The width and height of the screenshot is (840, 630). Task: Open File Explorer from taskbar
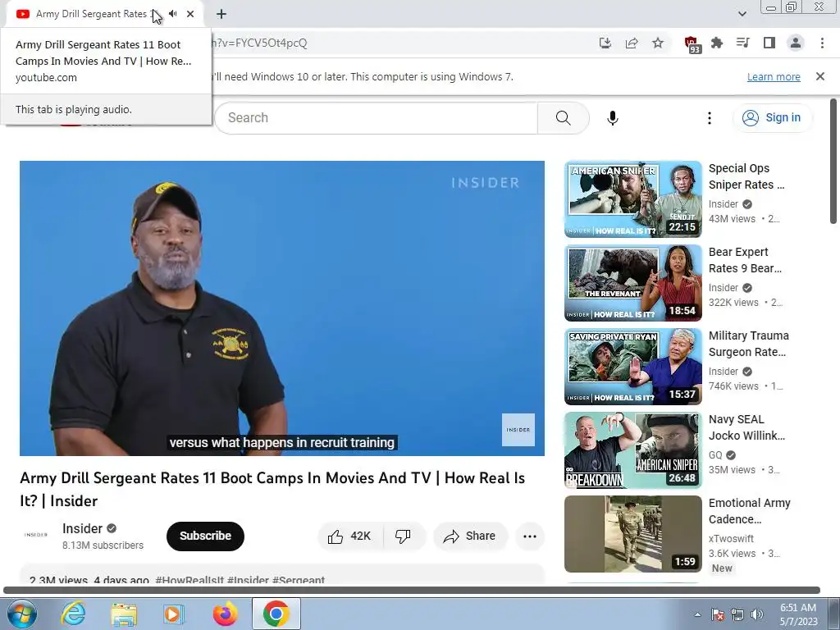point(124,614)
